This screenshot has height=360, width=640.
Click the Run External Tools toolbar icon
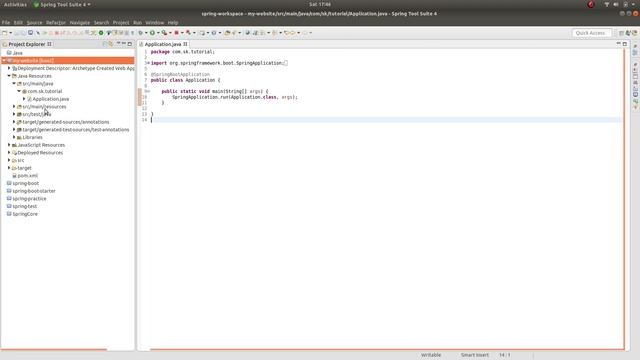click(x=164, y=33)
